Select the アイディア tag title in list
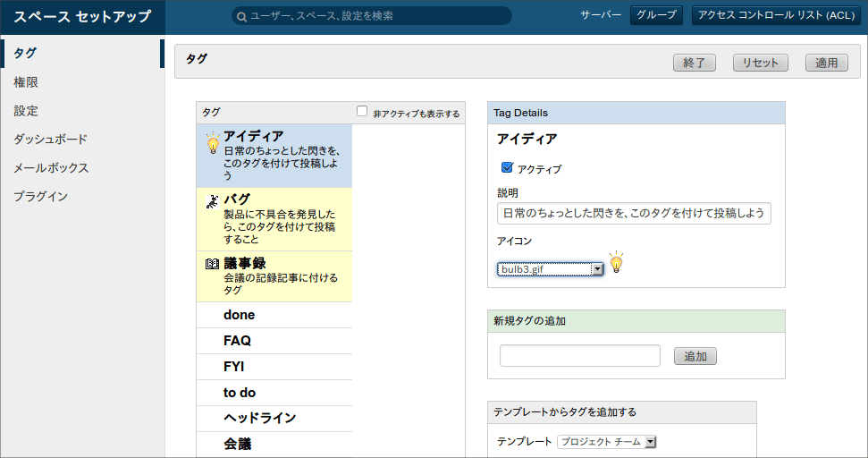 pos(254,136)
